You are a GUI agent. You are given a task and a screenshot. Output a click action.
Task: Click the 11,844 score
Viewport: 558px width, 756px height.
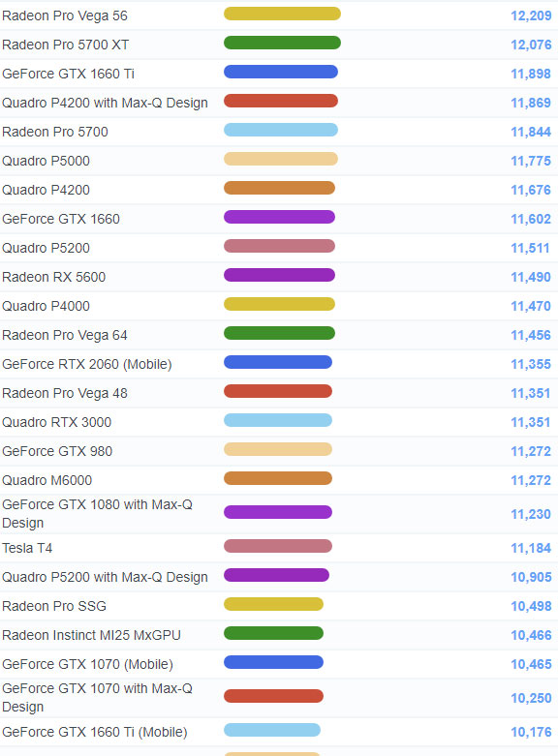pyautogui.click(x=531, y=132)
